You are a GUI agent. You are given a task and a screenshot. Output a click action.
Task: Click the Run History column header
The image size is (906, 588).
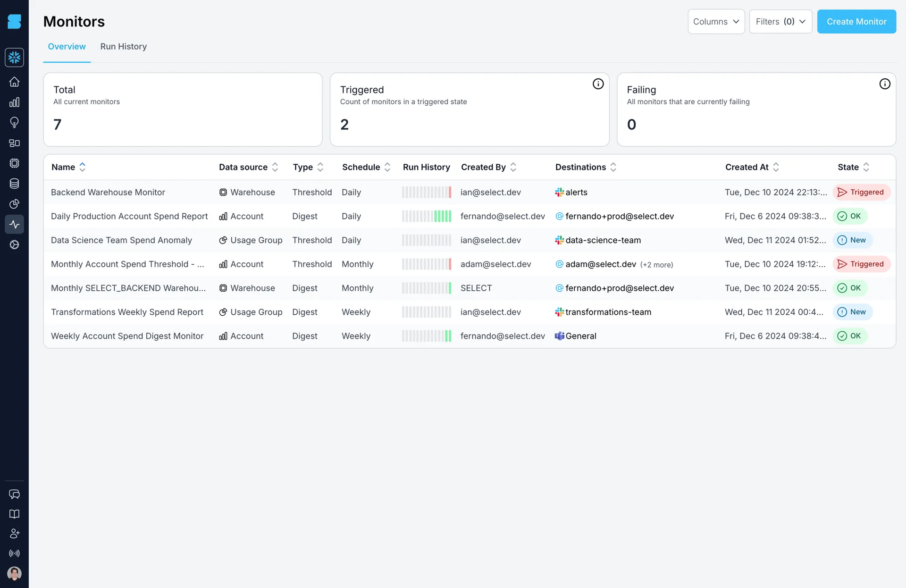coord(427,167)
